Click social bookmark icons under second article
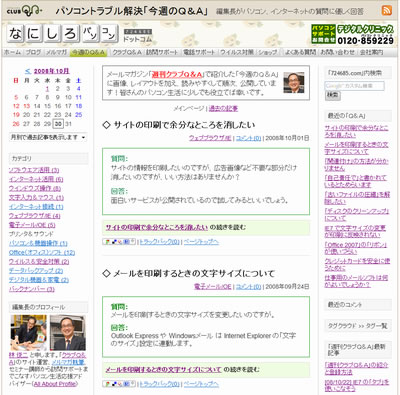The width and height of the screenshot is (400, 395). [119, 384]
